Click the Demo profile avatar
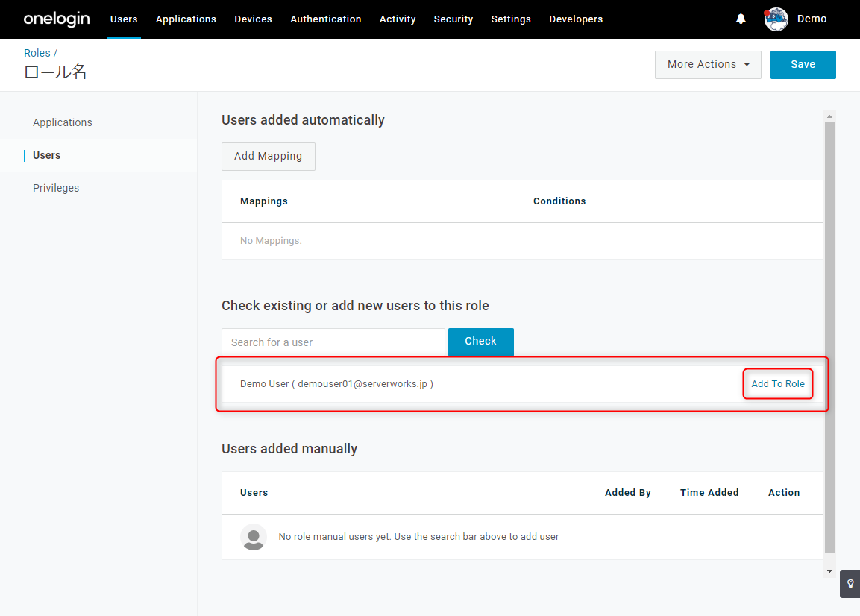The image size is (860, 616). [x=776, y=19]
